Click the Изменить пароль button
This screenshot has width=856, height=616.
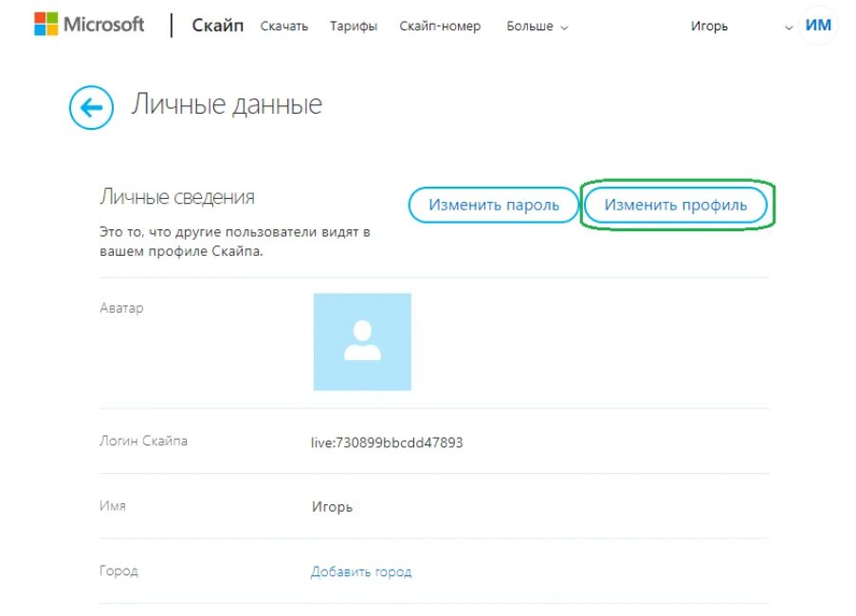(494, 205)
